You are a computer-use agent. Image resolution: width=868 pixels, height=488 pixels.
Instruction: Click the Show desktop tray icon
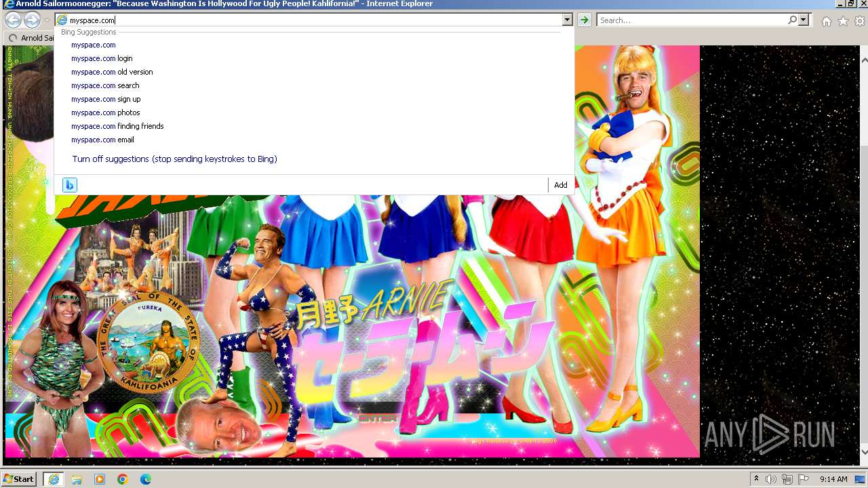click(x=861, y=479)
